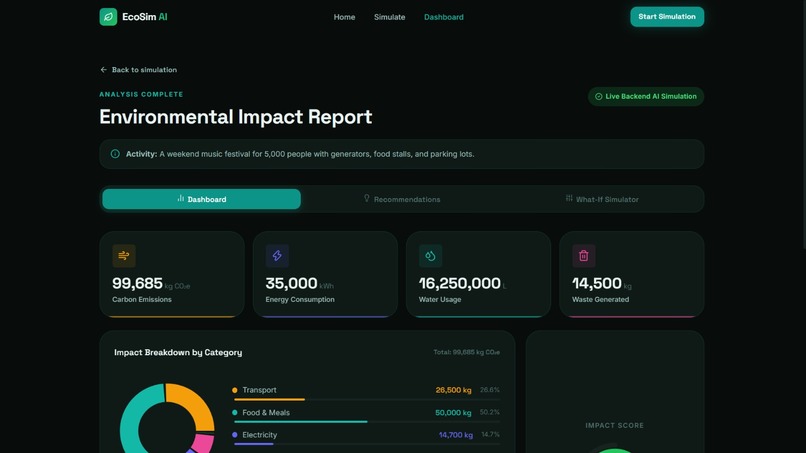Click the 16,250,000 water usage value
This screenshot has height=453, width=806.
(x=460, y=283)
